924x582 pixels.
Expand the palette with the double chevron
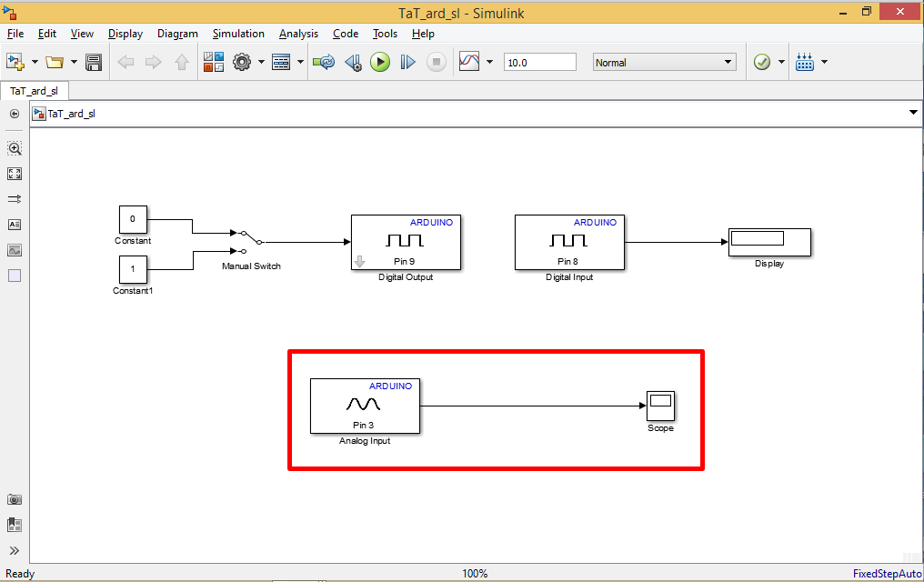pos(15,551)
